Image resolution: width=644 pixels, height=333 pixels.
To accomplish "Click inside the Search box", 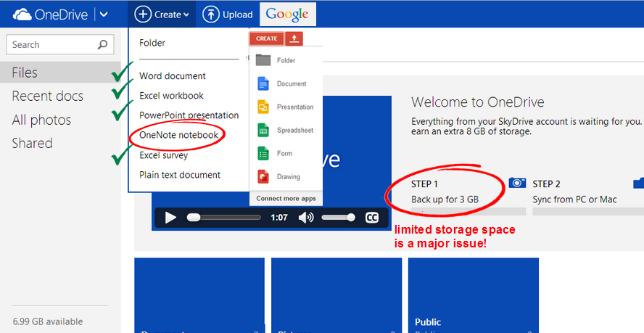I will [60, 44].
